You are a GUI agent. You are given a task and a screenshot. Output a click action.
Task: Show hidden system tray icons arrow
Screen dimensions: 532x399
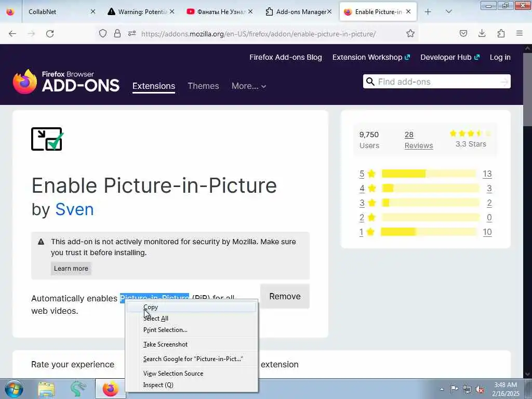point(442,389)
